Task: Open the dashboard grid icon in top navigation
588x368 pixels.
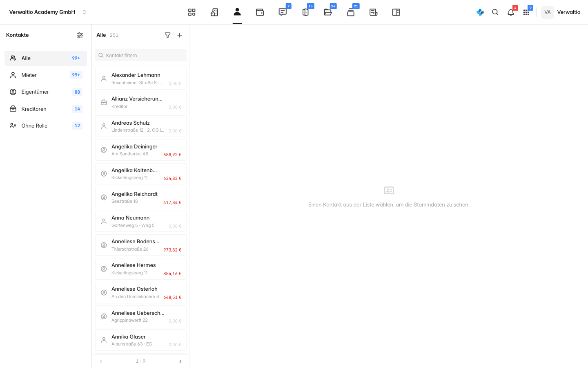Action: [x=192, y=12]
